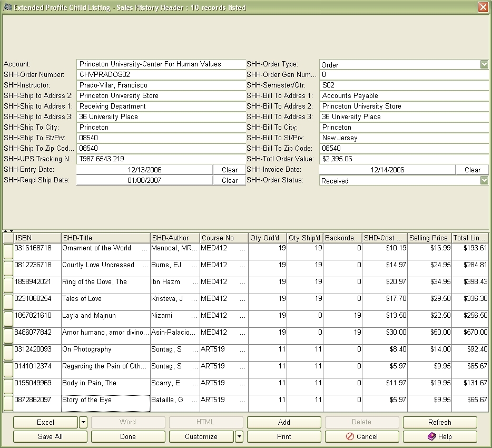Image resolution: width=492 pixels, height=448 pixels.
Task: Open the SHH-Order Type dropdown
Action: [x=485, y=64]
